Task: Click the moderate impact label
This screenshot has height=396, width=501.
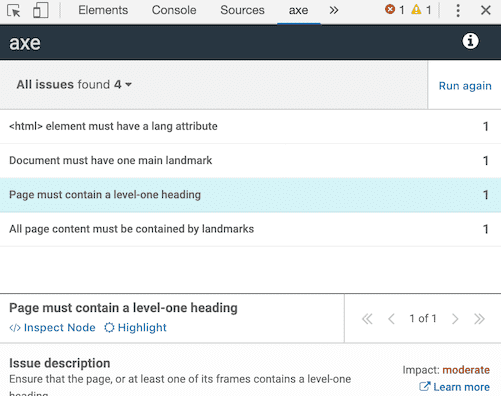Action: click(466, 370)
